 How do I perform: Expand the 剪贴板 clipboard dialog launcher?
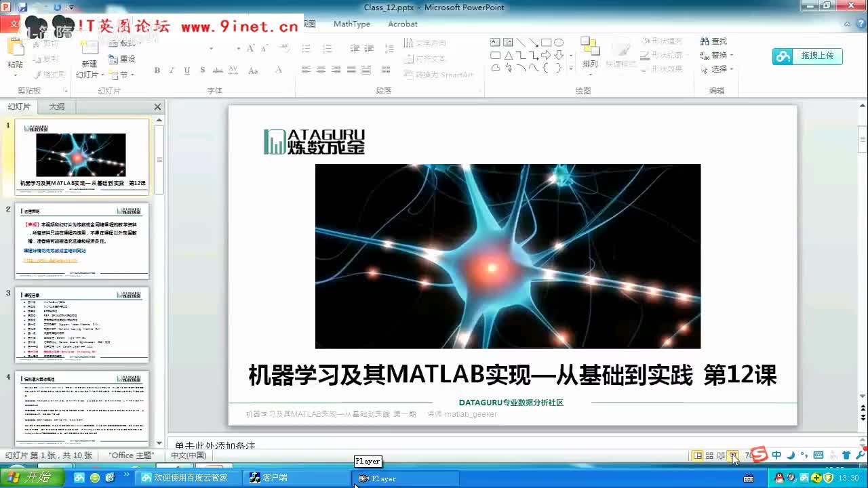[66, 90]
